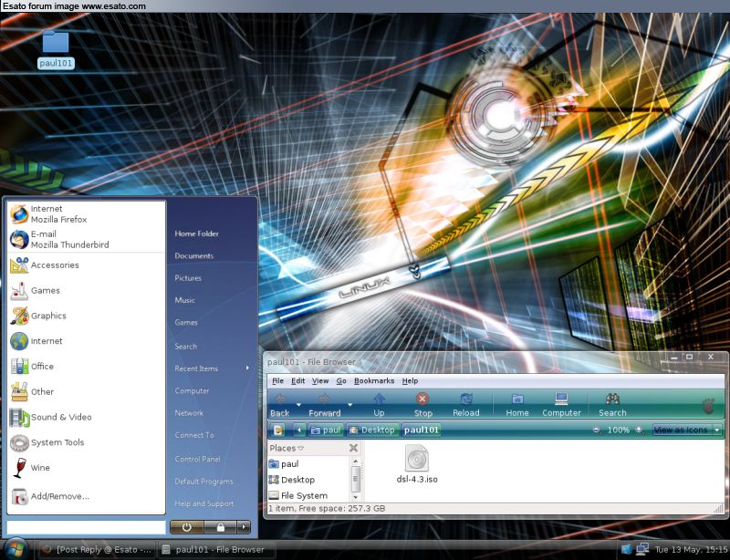This screenshot has height=560, width=730.
Task: Open Control Panel from start menu
Action: click(197, 459)
